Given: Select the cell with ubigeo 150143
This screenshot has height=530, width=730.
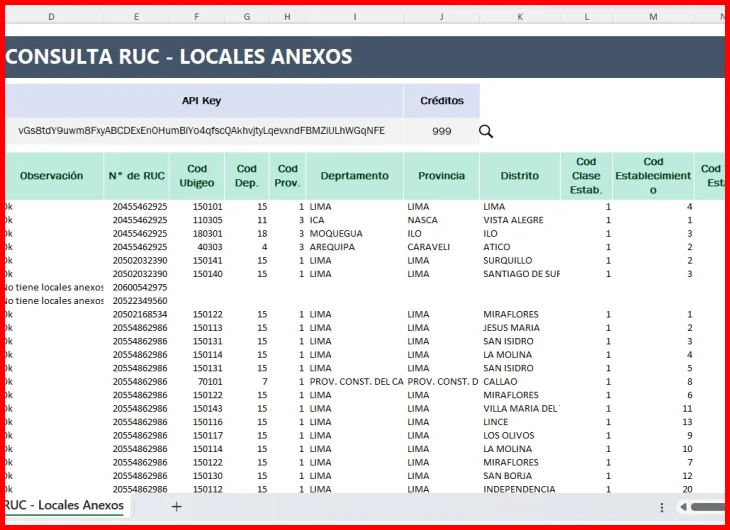Looking at the screenshot, I should [x=196, y=408].
